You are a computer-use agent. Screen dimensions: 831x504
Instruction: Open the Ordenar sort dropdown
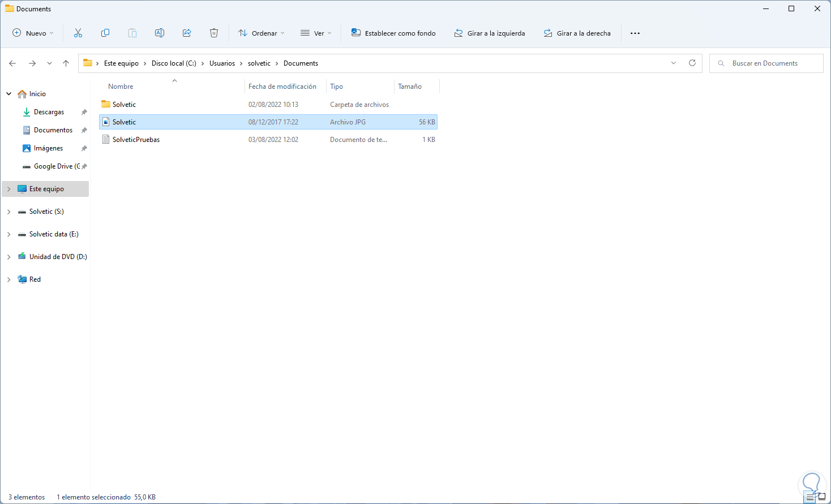pyautogui.click(x=262, y=33)
